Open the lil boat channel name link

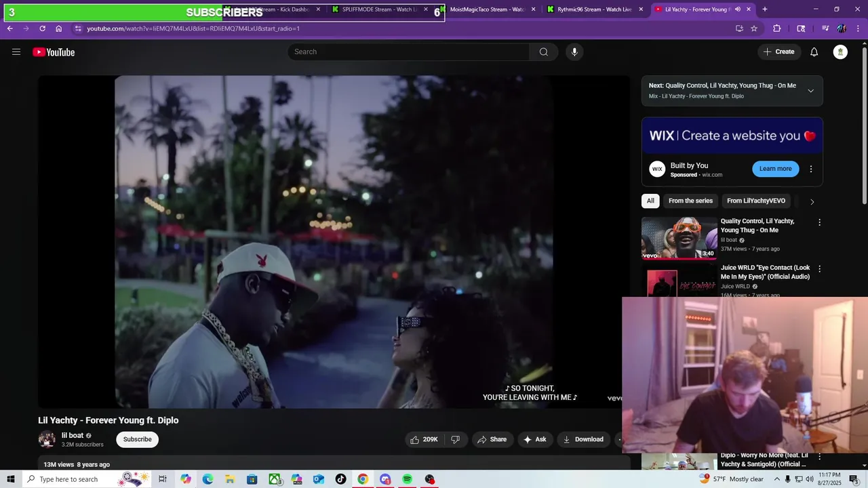tap(73, 436)
